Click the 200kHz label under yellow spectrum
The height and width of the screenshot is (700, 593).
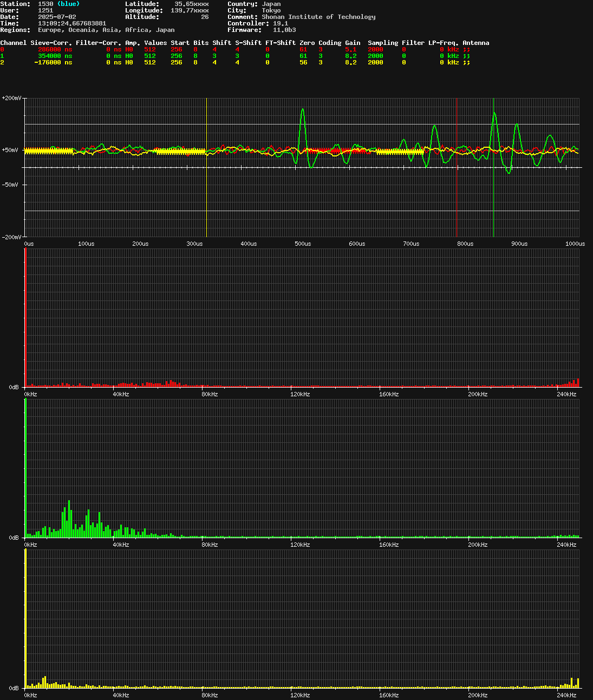coord(478,695)
